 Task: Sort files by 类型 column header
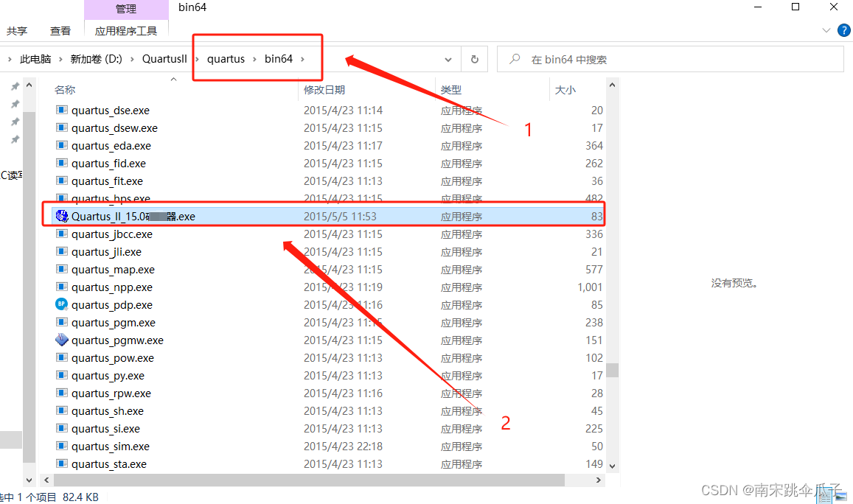pos(451,90)
